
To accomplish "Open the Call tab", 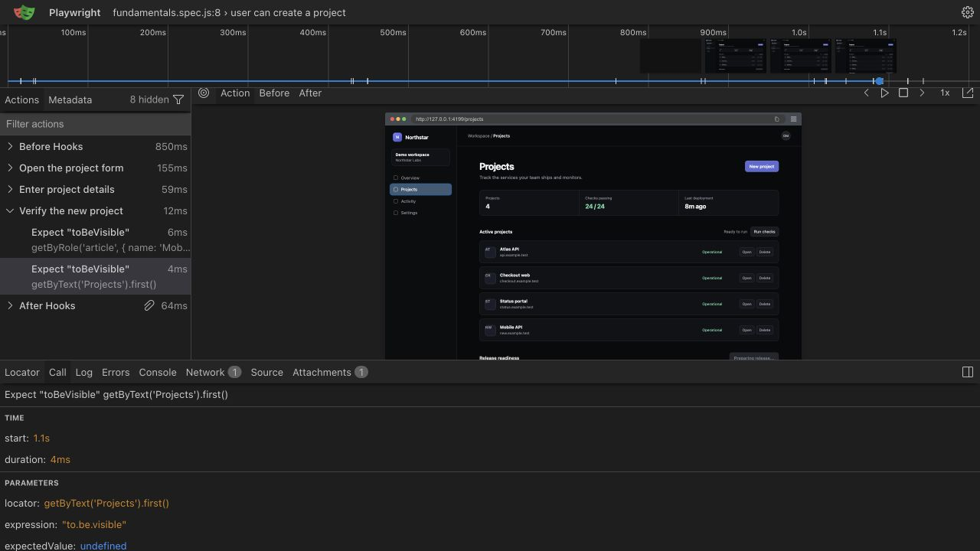I will (x=57, y=372).
